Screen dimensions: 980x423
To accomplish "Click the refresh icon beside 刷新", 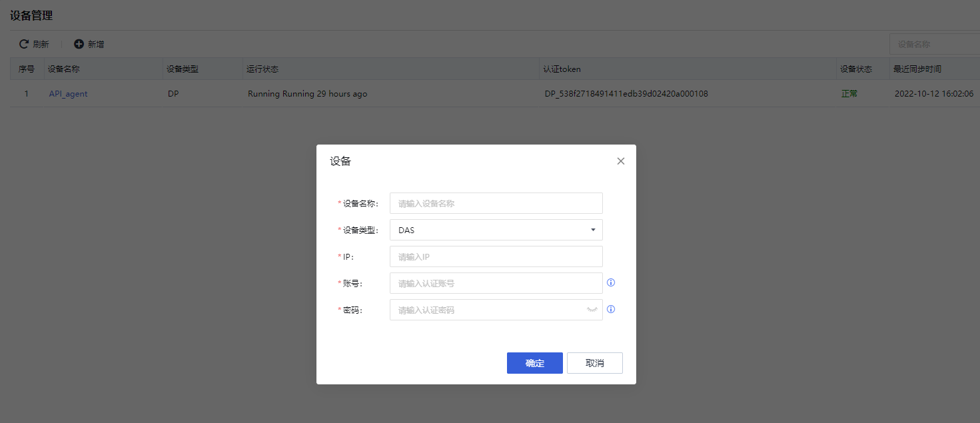I will 22,44.
